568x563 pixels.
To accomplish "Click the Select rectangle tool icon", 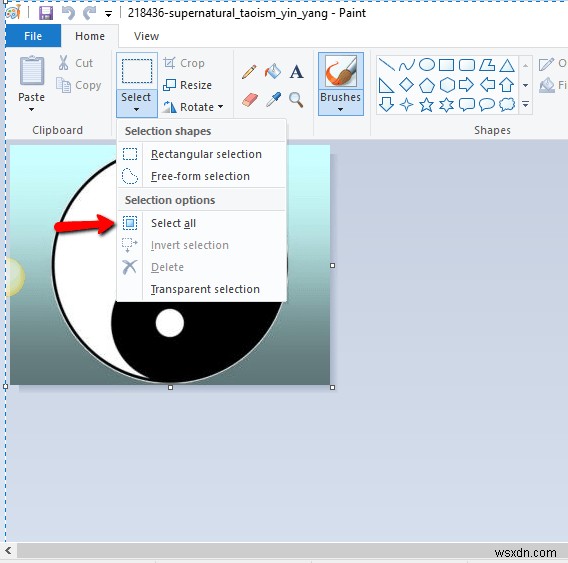I will pos(137,71).
